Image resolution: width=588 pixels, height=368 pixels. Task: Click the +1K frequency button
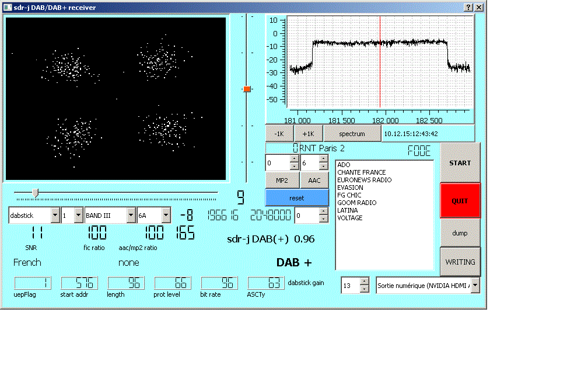[308, 134]
